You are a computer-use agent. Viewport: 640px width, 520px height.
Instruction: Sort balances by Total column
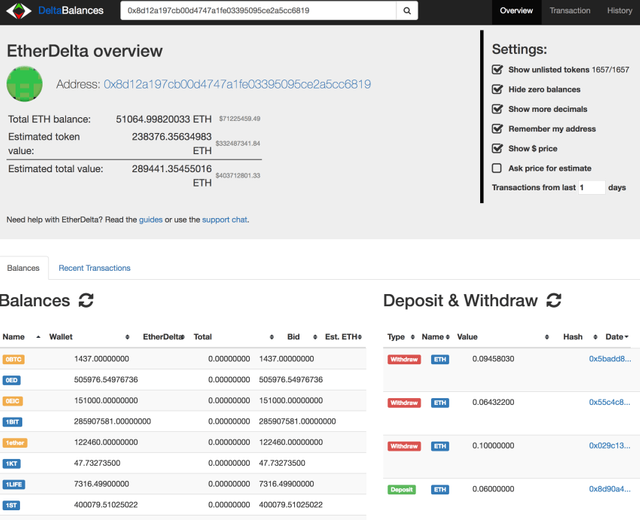tap(233, 337)
